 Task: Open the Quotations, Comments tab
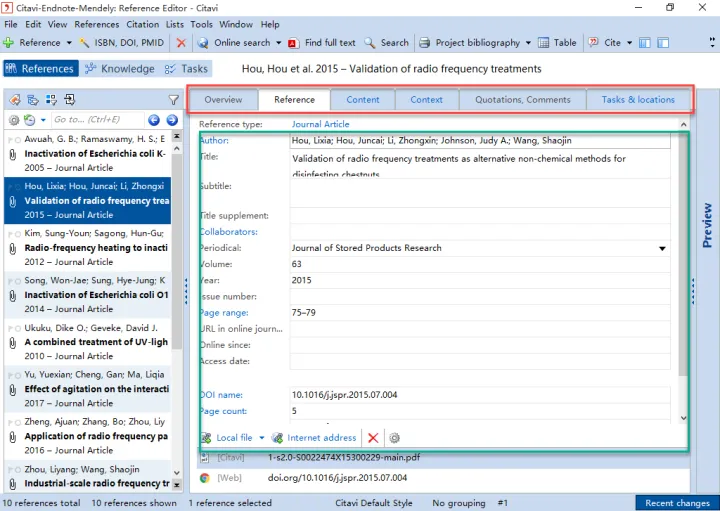click(x=523, y=100)
